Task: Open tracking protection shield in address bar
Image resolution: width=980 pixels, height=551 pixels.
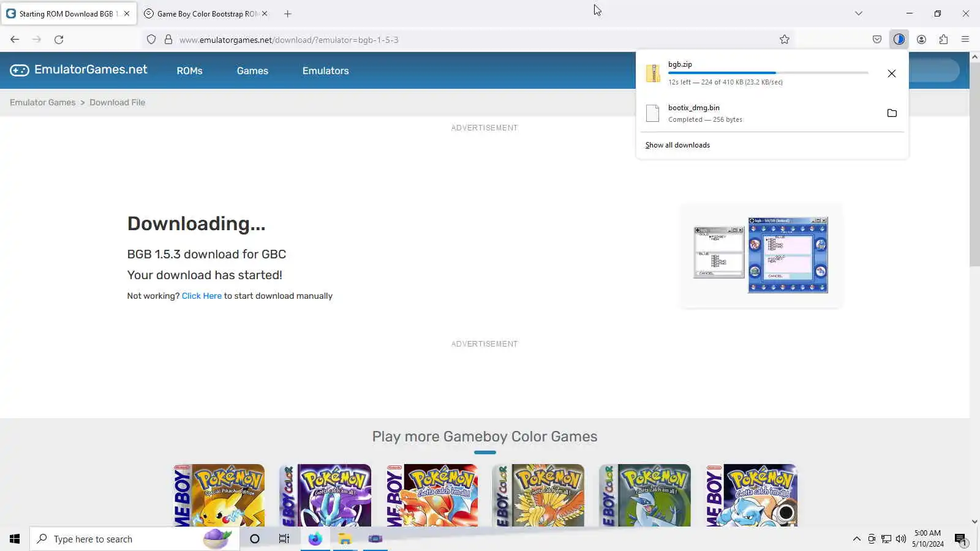Action: tap(151, 40)
